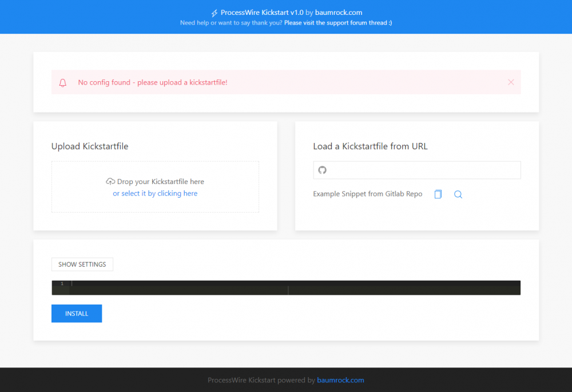Click the cloud upload icon in the dropzone

tap(110, 181)
